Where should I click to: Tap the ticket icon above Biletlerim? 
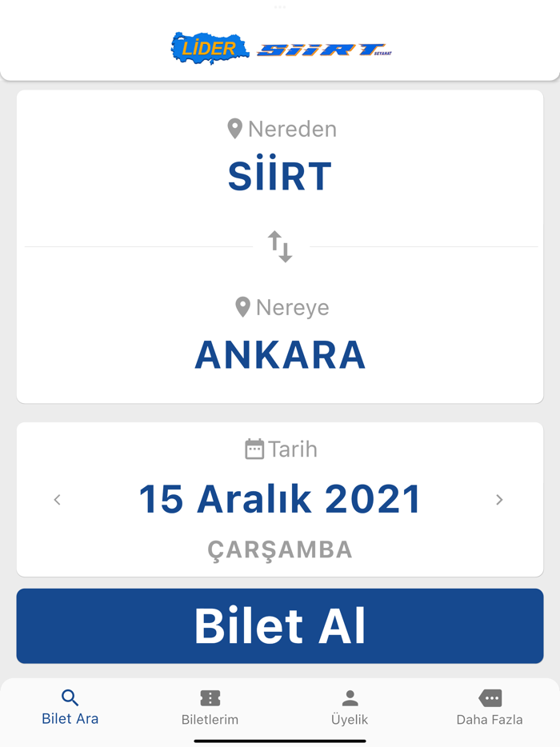pos(210,697)
